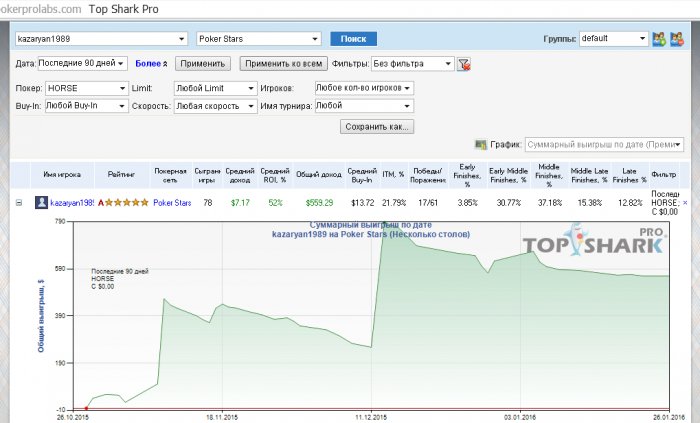Collapse the kazaryan1989 row with minus box
This screenshot has height=423, width=700.
tap(19, 203)
